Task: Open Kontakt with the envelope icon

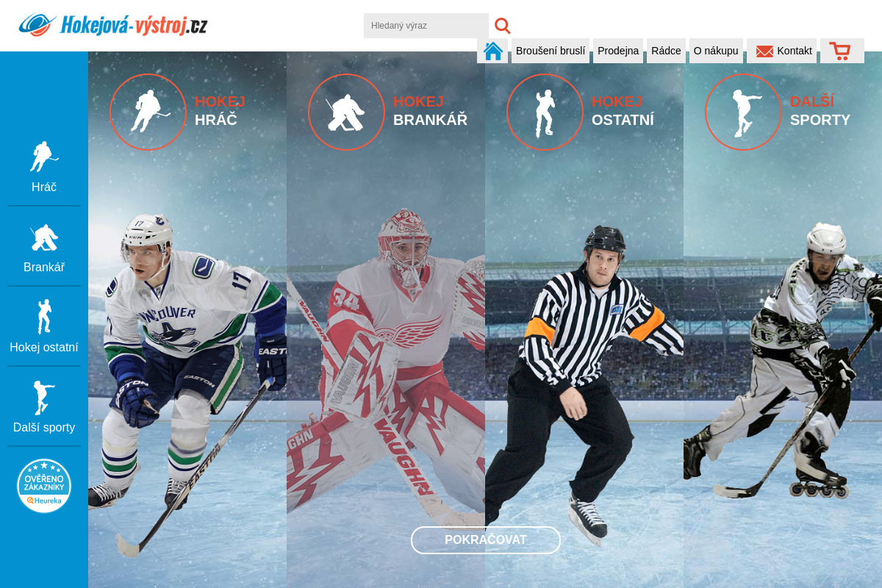Action: (782, 51)
